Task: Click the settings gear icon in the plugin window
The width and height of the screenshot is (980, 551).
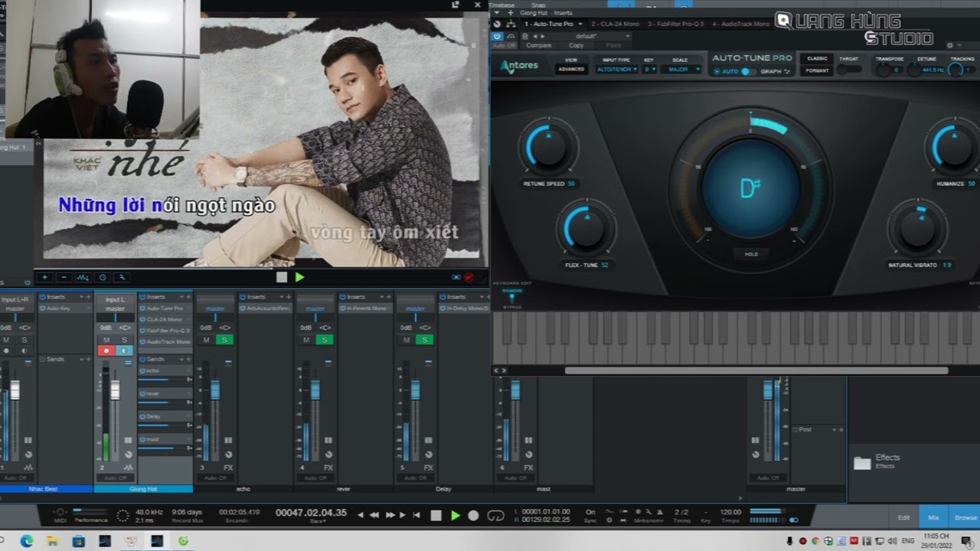Action: pyautogui.click(x=950, y=45)
